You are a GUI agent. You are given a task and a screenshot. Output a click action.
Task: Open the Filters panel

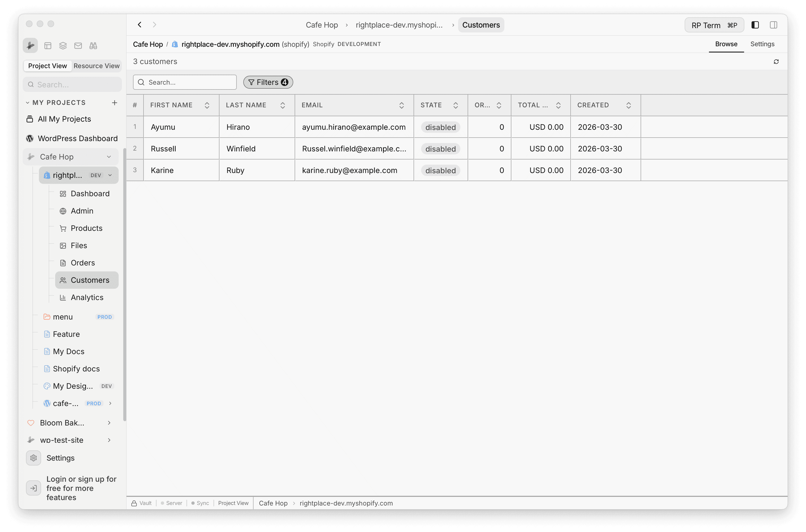[268, 82]
